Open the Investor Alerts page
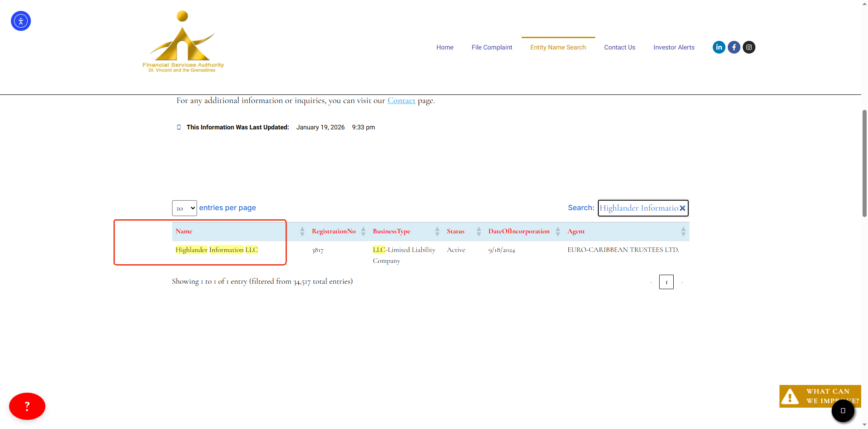Viewport: 868px width, 429px height. pyautogui.click(x=674, y=47)
